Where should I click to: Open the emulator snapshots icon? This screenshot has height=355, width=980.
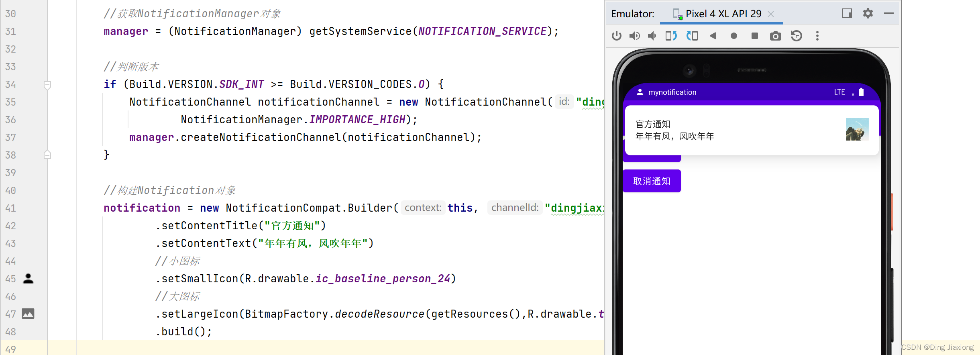click(797, 36)
